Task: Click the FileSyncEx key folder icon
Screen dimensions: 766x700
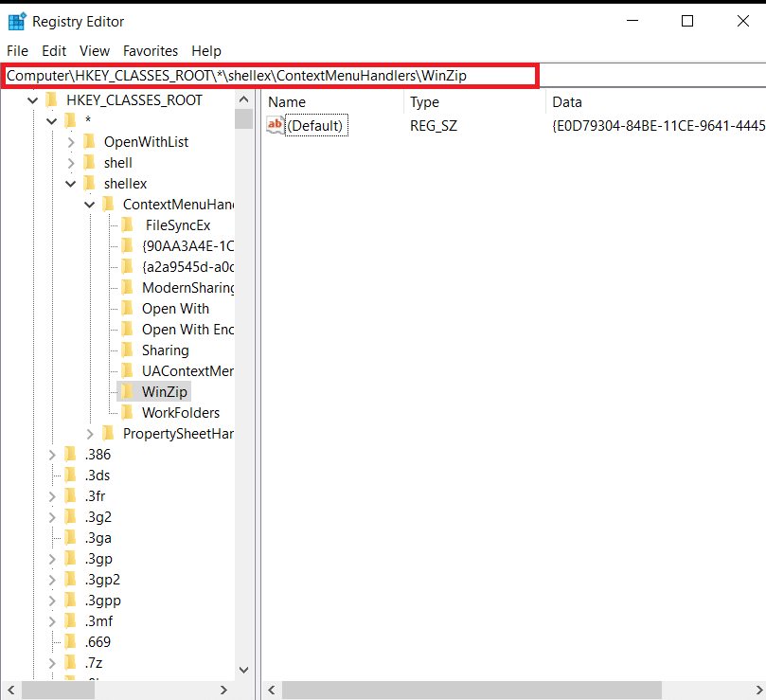Action: click(x=127, y=225)
